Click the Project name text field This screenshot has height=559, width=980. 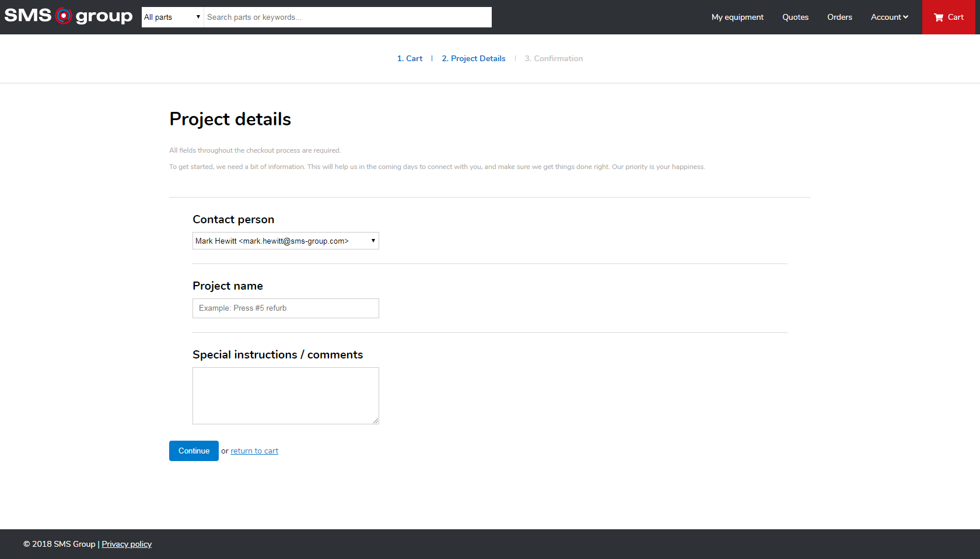coord(285,308)
